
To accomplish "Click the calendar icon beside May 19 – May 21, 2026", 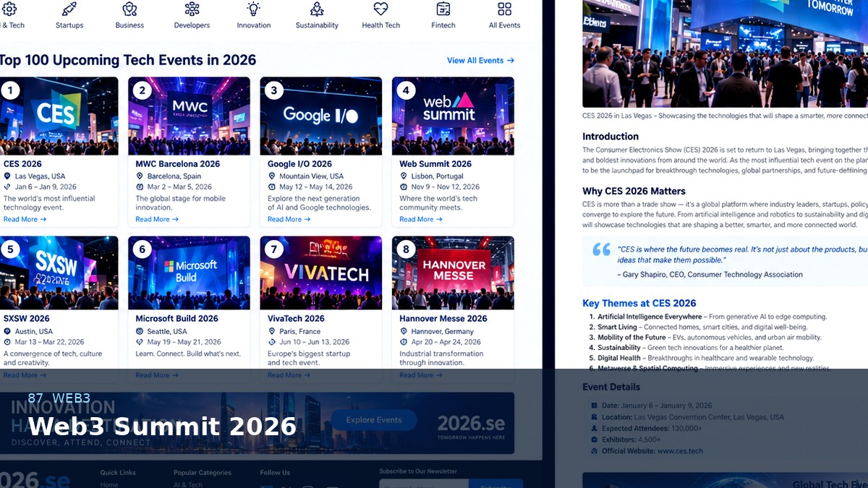I will click(140, 342).
